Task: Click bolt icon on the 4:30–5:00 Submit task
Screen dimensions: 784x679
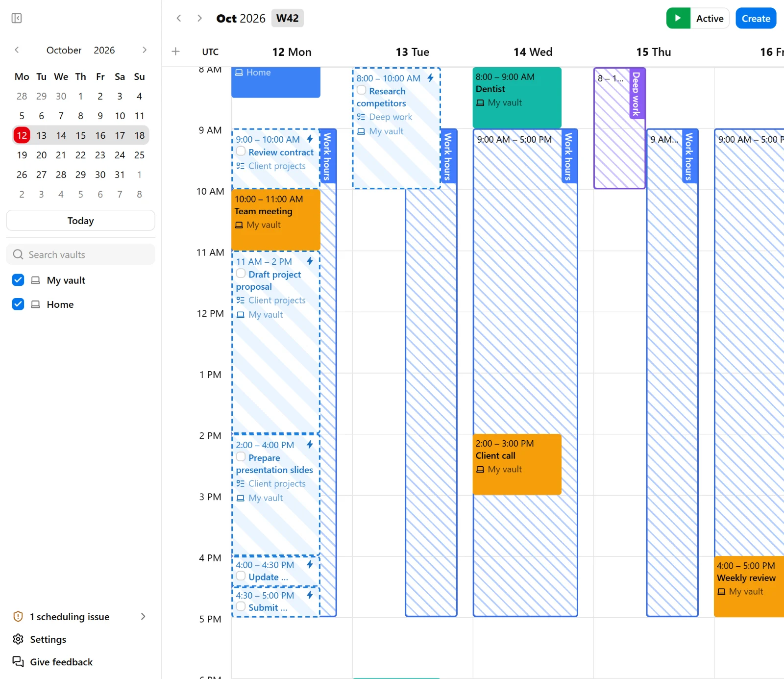Action: click(310, 595)
